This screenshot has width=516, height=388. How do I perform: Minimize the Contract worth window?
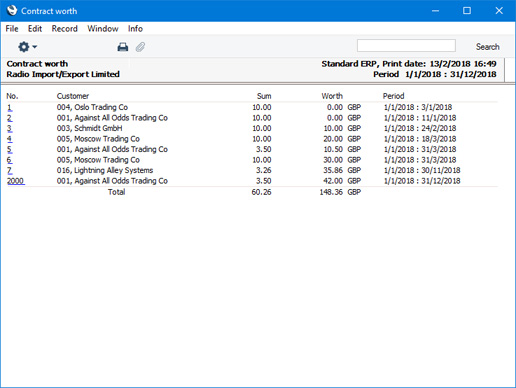pyautogui.click(x=435, y=11)
